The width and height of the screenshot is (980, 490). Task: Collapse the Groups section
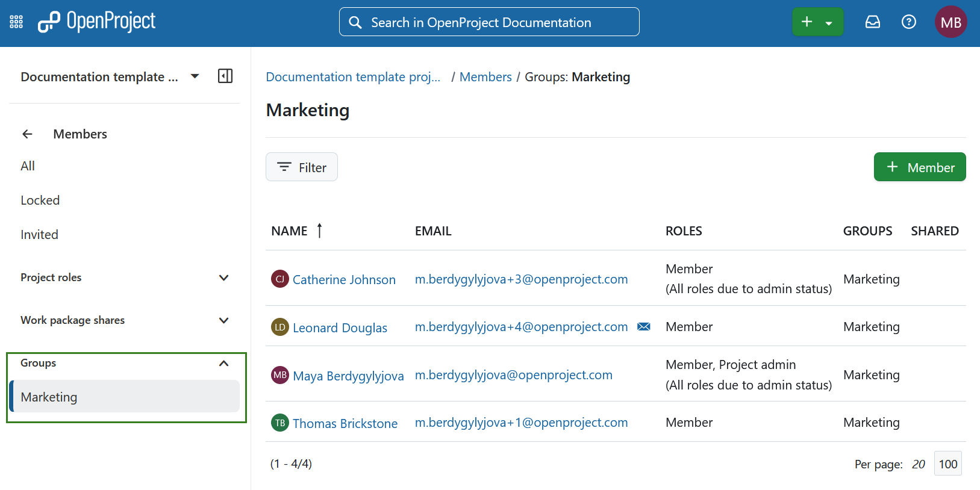coord(223,363)
